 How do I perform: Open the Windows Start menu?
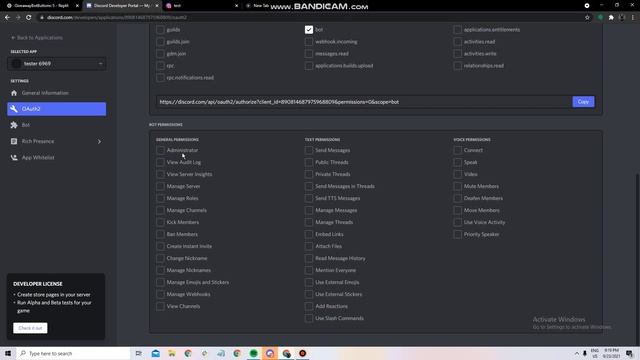(8, 353)
